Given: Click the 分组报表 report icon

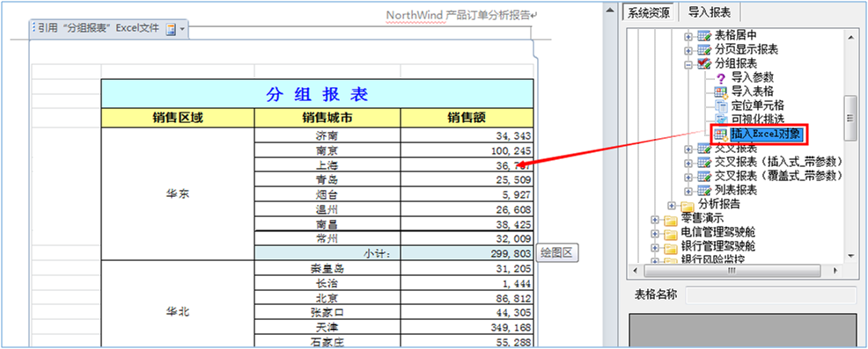Looking at the screenshot, I should pyautogui.click(x=704, y=64).
